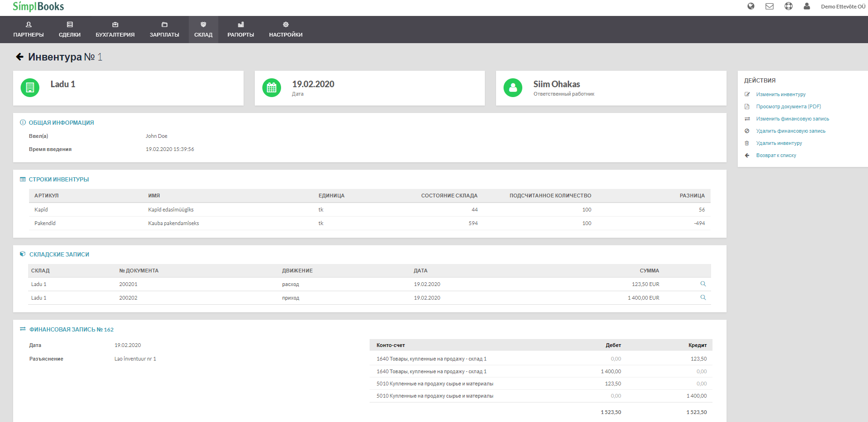Click difference value -494
Image resolution: width=868 pixels, height=422 pixels.
pyautogui.click(x=699, y=223)
